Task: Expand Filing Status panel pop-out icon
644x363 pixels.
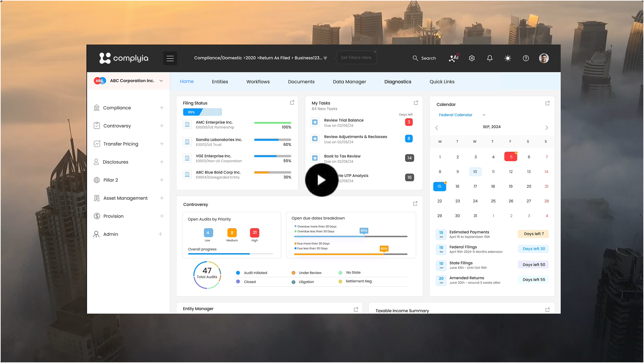Action: click(292, 103)
